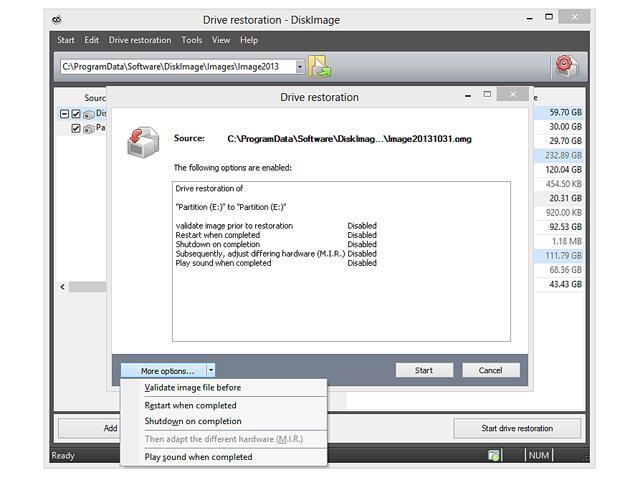Enable Play sound when completed
This screenshot has width=640, height=480.
(198, 457)
